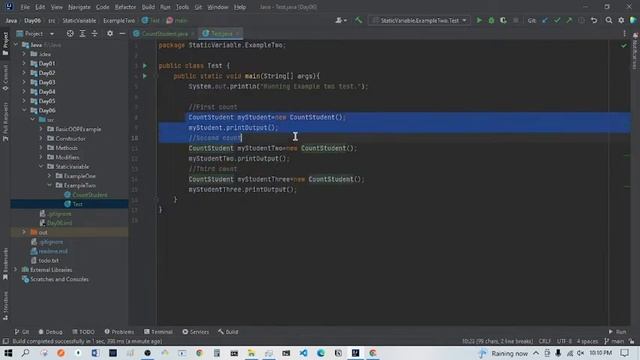Viewport: 640px width, 360px height.
Task: Run main method from gutter arrow
Action: coord(144,76)
